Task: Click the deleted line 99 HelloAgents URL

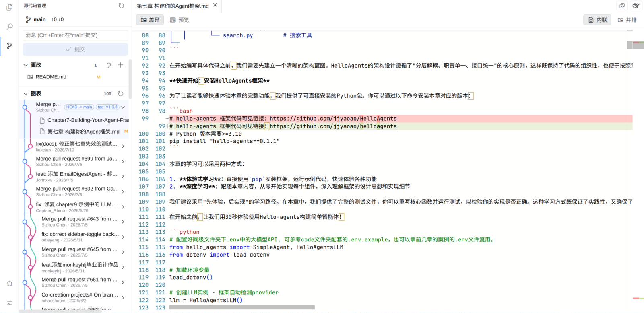Action: 333,119
